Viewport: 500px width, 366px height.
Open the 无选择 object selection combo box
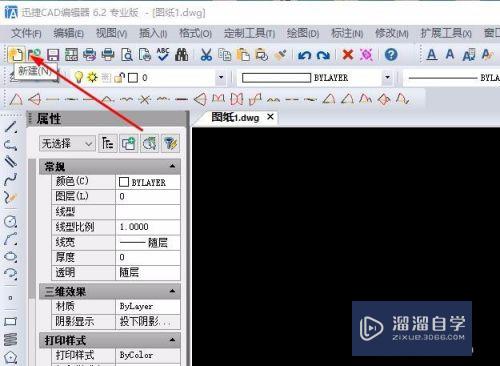coord(67,144)
